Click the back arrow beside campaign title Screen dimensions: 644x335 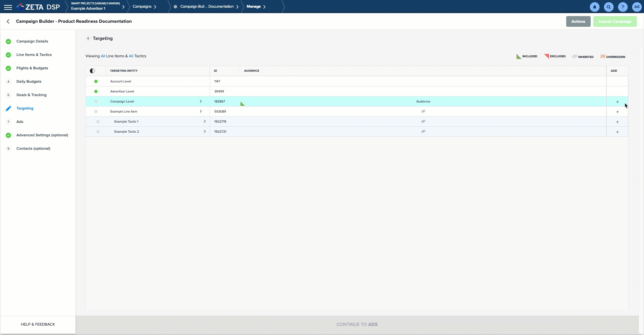(x=8, y=21)
